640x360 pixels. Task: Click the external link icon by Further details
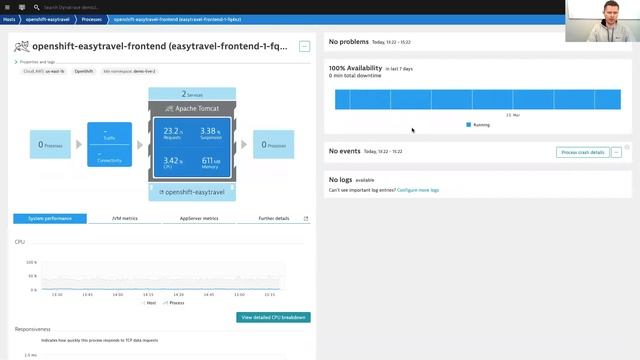(306, 219)
